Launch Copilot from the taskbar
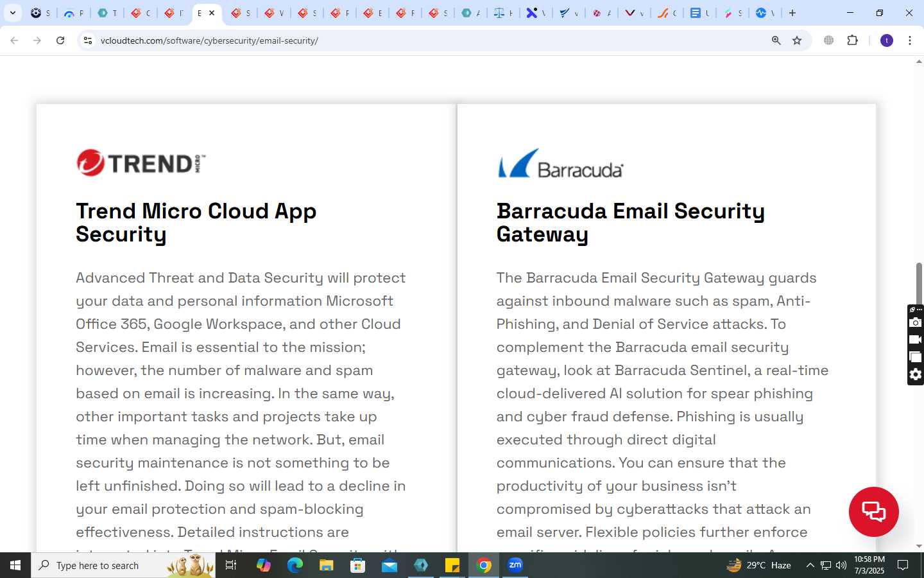This screenshot has width=924, height=578. pyautogui.click(x=263, y=565)
